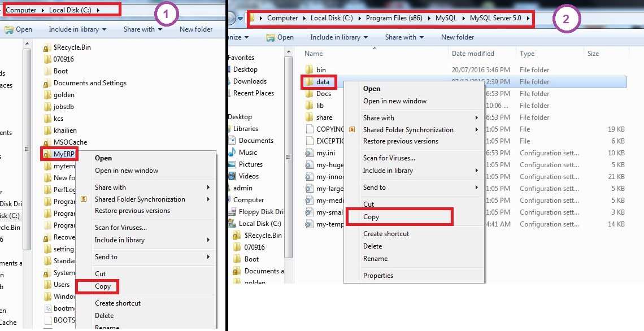Choose Copy in the data folder context menu
Screen dimensions: 644x331
[x=371, y=217]
